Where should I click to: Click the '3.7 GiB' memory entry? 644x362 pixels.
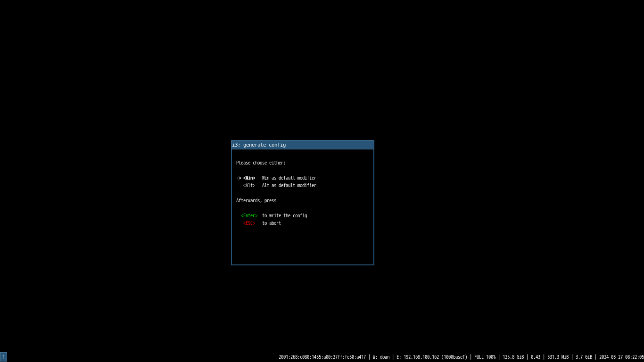pyautogui.click(x=584, y=357)
